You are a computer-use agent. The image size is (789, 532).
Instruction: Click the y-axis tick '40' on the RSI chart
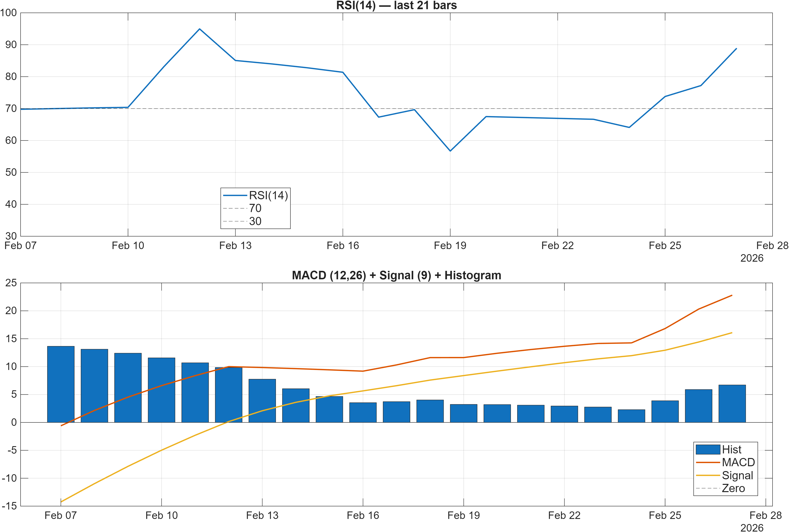[x=11, y=204]
